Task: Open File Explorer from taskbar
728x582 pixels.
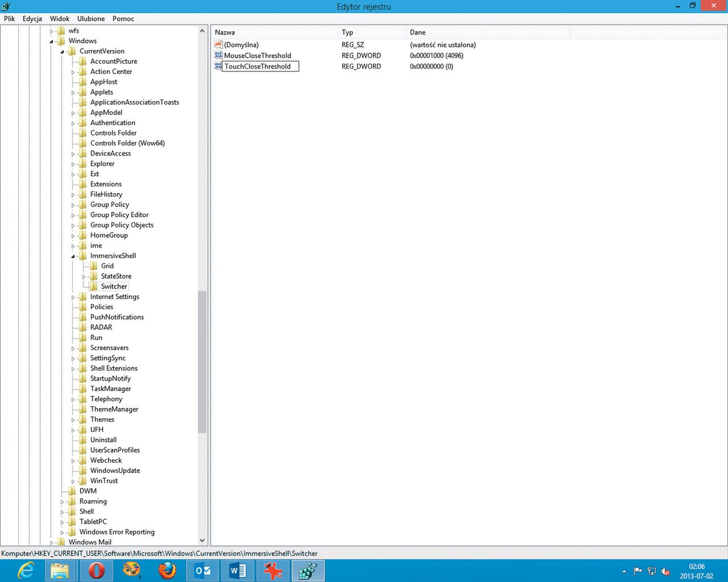Action: click(60, 570)
